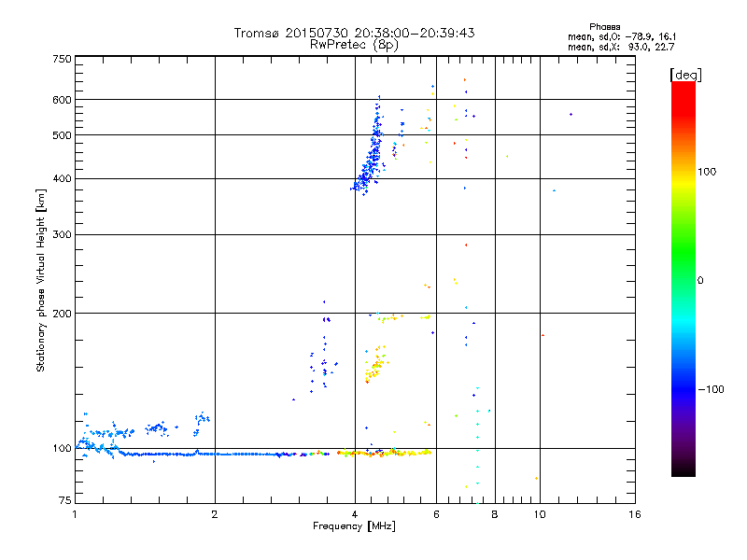Click the "mean, sd,X: 93.0, 22.7" line
747x560 pixels.
pos(621,47)
